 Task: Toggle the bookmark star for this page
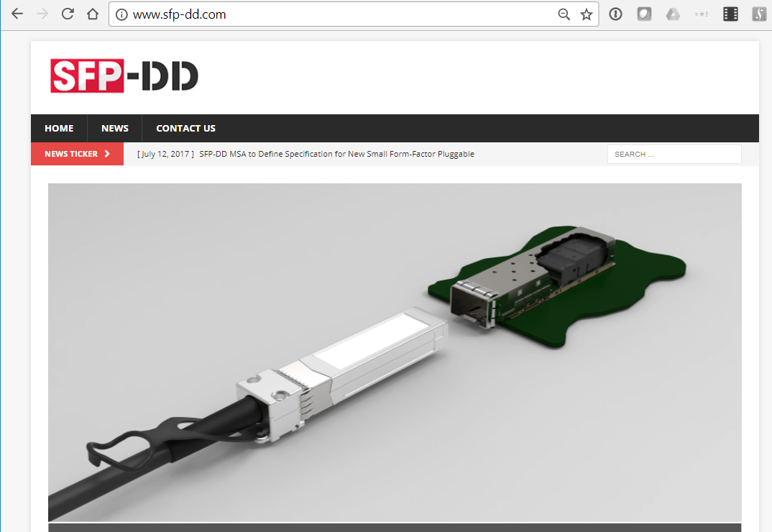click(587, 14)
